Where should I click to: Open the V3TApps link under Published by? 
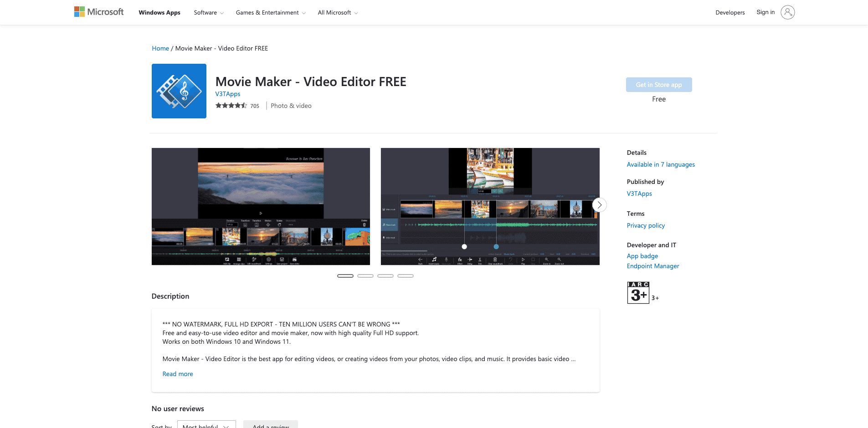click(639, 194)
